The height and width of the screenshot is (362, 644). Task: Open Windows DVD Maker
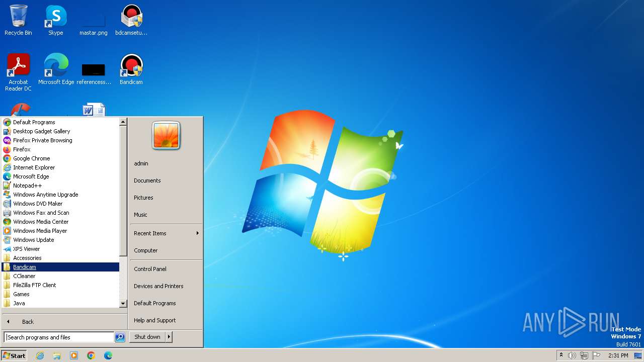(x=60, y=204)
